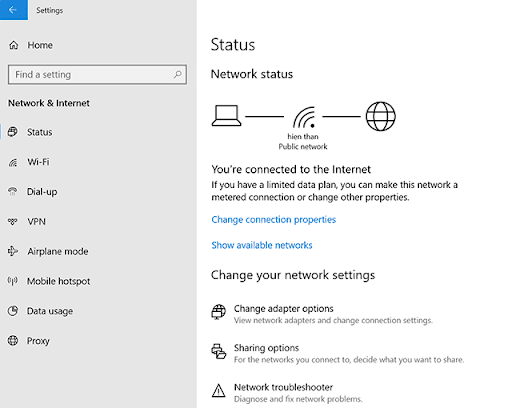Open Home via the house icon

[14, 45]
